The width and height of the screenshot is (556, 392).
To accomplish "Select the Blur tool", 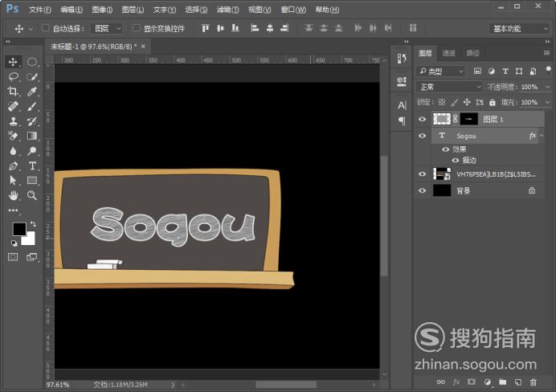I will pyautogui.click(x=13, y=151).
